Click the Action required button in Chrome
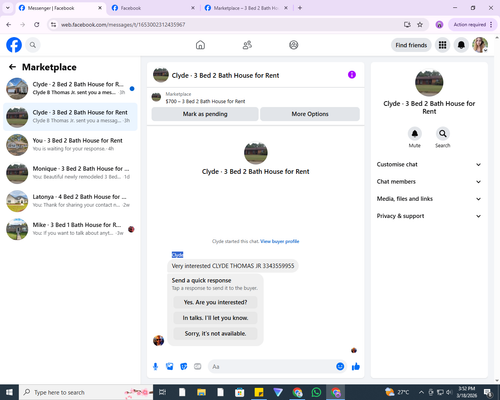 click(469, 25)
